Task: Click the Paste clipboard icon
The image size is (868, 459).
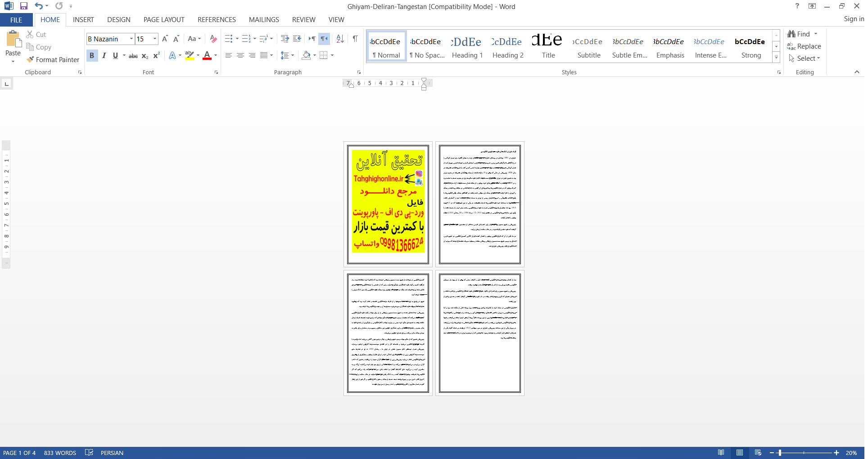Action: 13,39
